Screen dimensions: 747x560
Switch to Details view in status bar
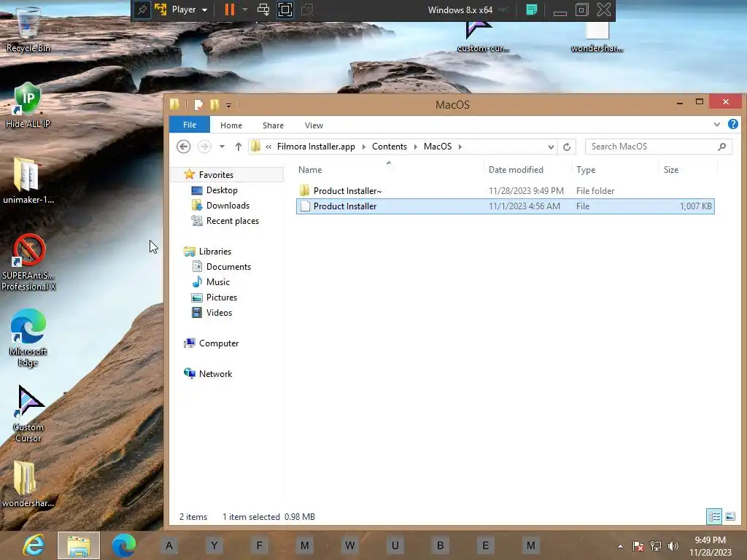[x=713, y=516]
